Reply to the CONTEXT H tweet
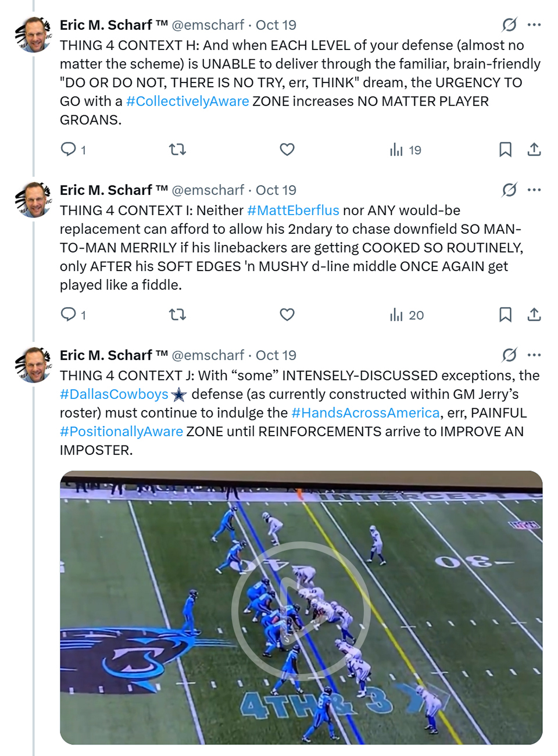Screen dimensions: 558x756 69,149
